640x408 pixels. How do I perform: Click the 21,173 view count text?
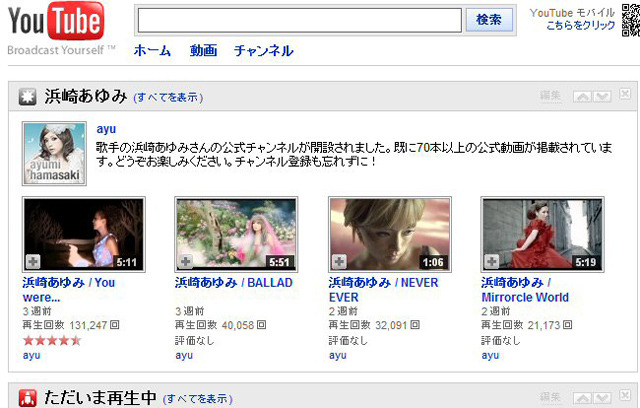coord(544,326)
